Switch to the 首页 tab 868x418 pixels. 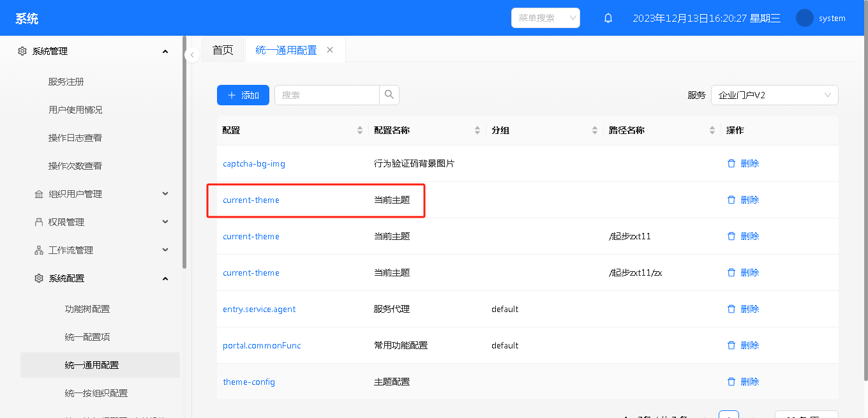click(223, 50)
